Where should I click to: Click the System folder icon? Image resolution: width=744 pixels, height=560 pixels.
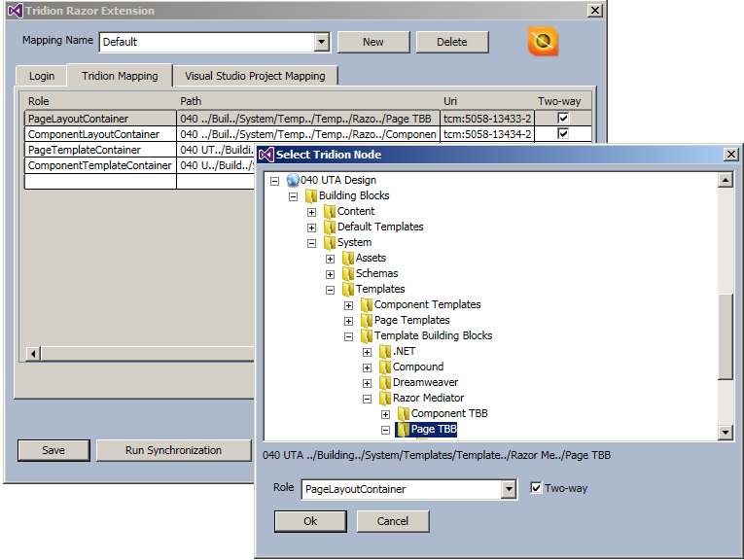click(x=330, y=243)
